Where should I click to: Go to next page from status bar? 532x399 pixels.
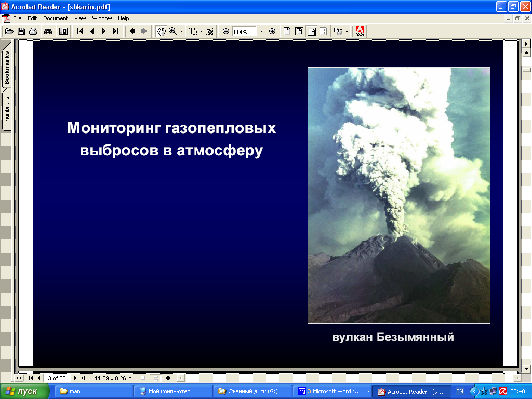coord(75,378)
